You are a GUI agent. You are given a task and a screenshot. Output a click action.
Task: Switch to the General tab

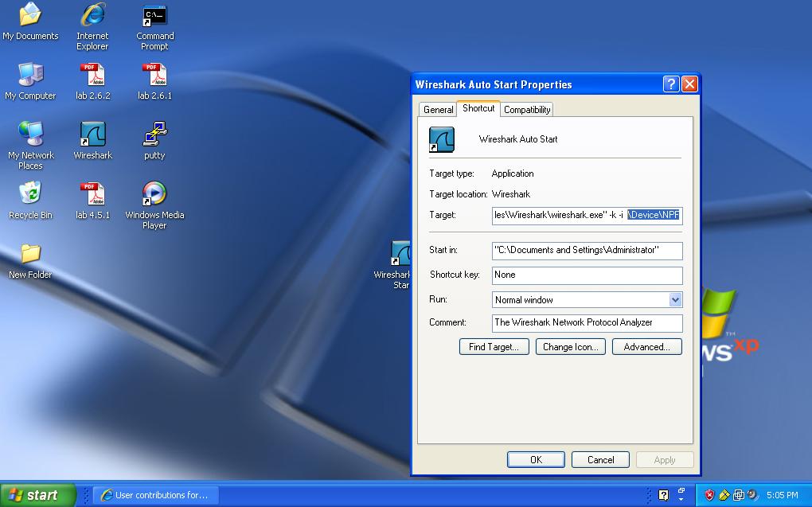pyautogui.click(x=438, y=110)
